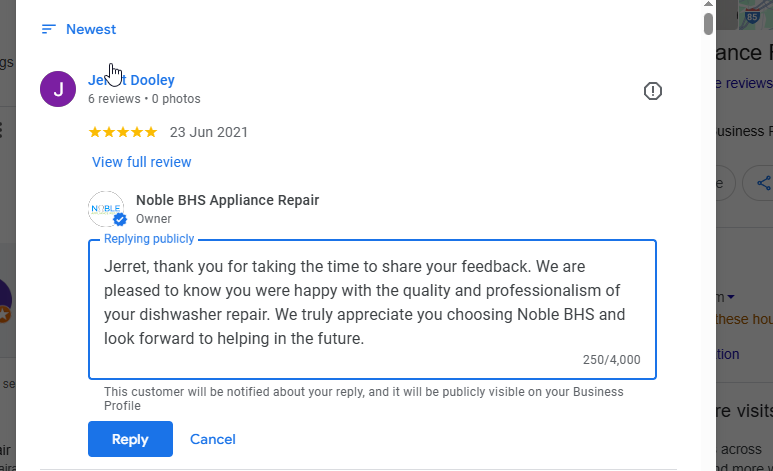
Task: Cancel the public reply
Action: (x=213, y=439)
